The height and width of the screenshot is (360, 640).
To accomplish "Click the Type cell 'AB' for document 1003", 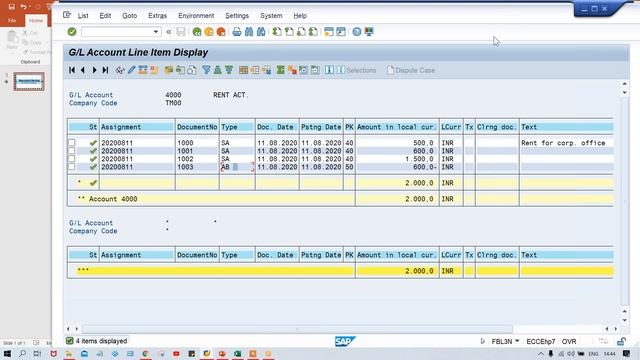I will 237,167.
